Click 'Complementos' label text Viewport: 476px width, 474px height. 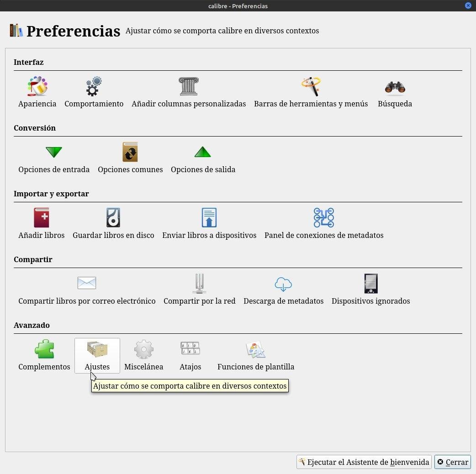[44, 367]
